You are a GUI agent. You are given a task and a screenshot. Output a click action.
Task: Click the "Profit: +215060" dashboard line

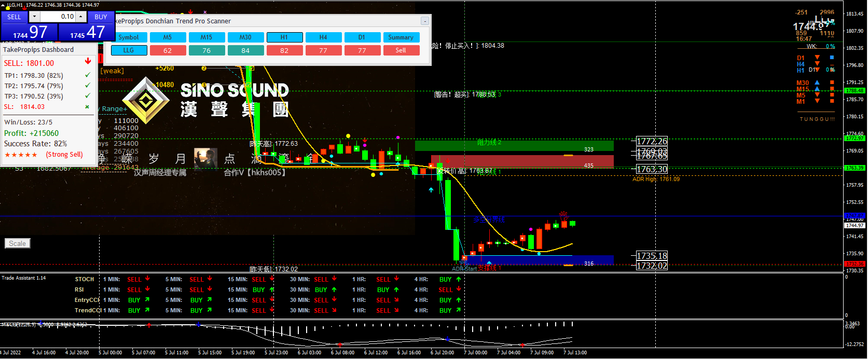[x=31, y=133]
